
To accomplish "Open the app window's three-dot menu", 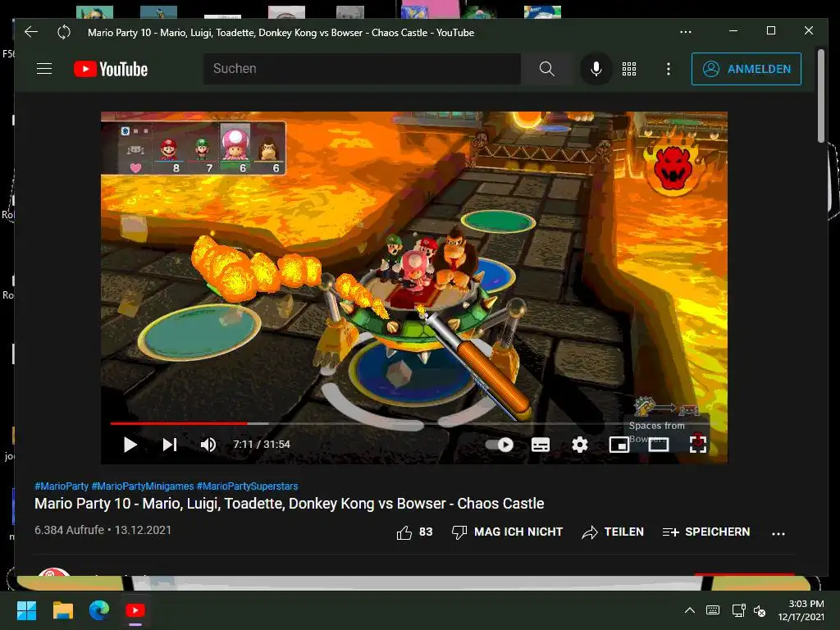I will click(x=685, y=32).
